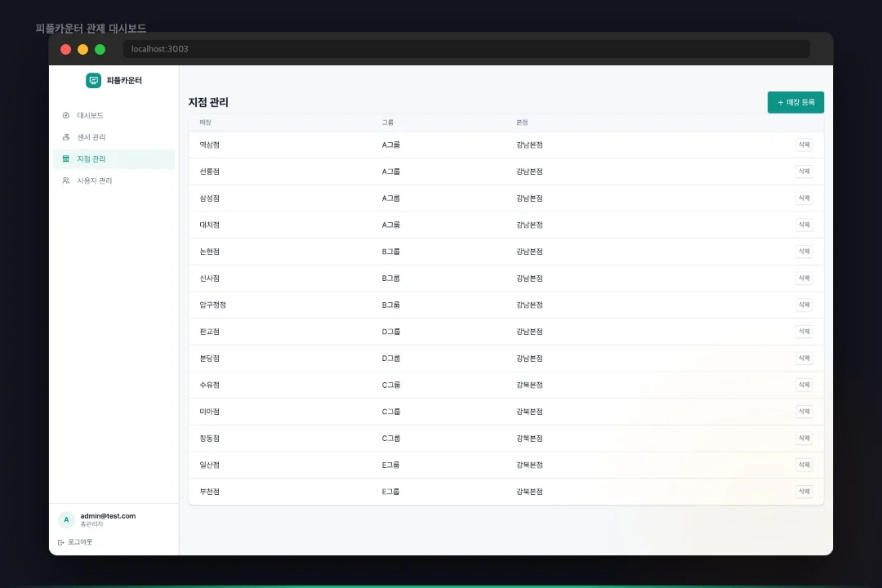The height and width of the screenshot is (588, 882).
Task: Delete the 수유점 row
Action: (804, 385)
